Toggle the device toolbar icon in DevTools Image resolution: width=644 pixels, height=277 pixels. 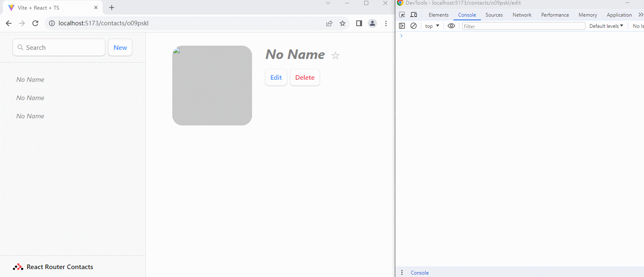coord(414,15)
